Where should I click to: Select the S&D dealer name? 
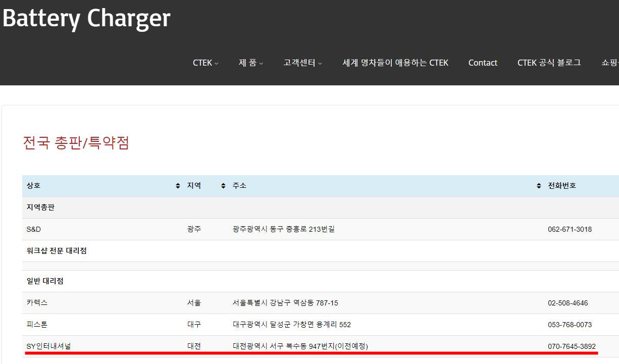coord(34,229)
